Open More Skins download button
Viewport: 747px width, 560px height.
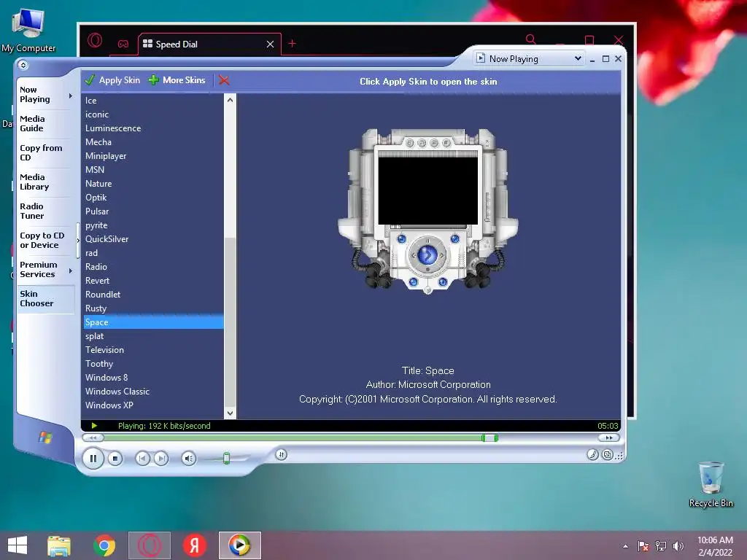[177, 80]
